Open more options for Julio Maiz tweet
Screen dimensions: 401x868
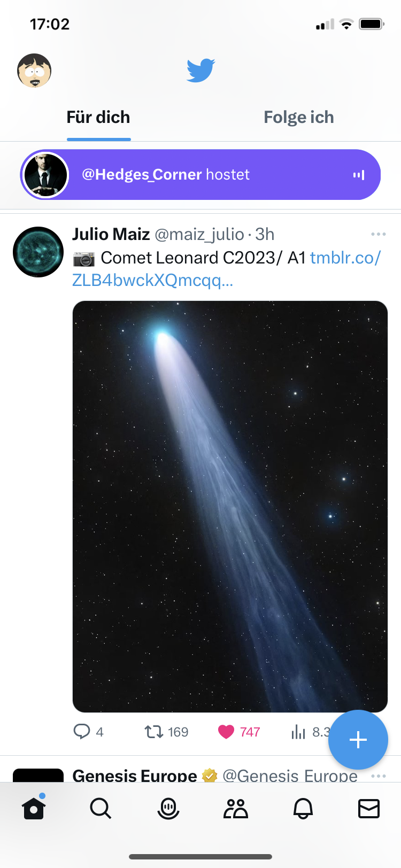(x=378, y=235)
